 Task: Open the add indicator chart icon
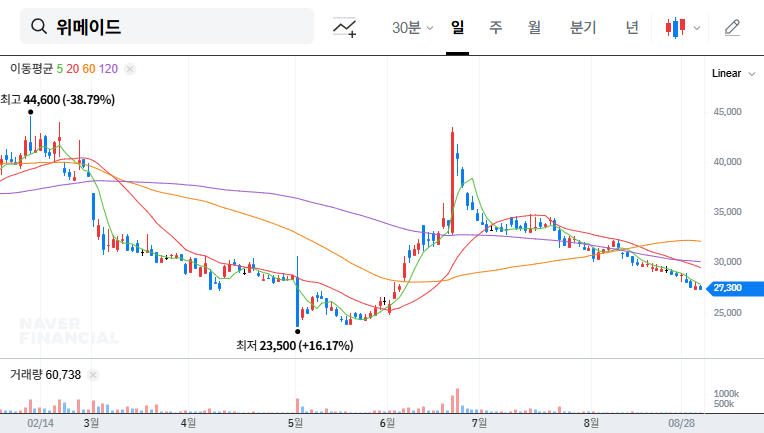[x=344, y=27]
